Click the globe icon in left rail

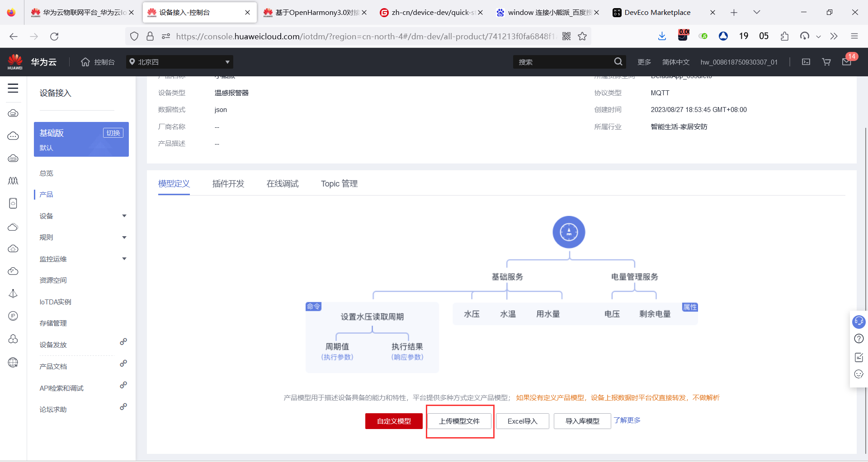(13, 362)
